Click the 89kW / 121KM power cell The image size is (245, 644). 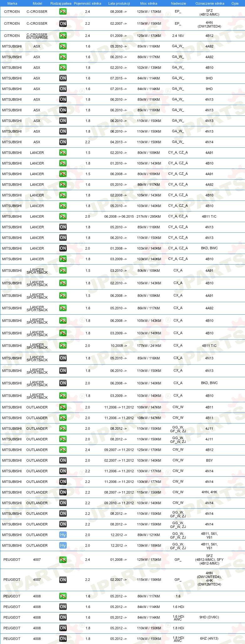[149, 535]
